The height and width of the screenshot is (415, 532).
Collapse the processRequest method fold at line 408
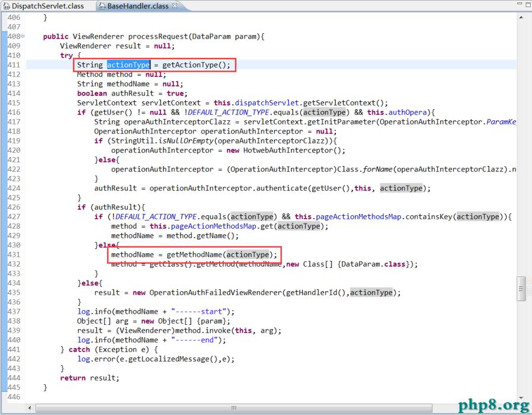pyautogui.click(x=23, y=36)
